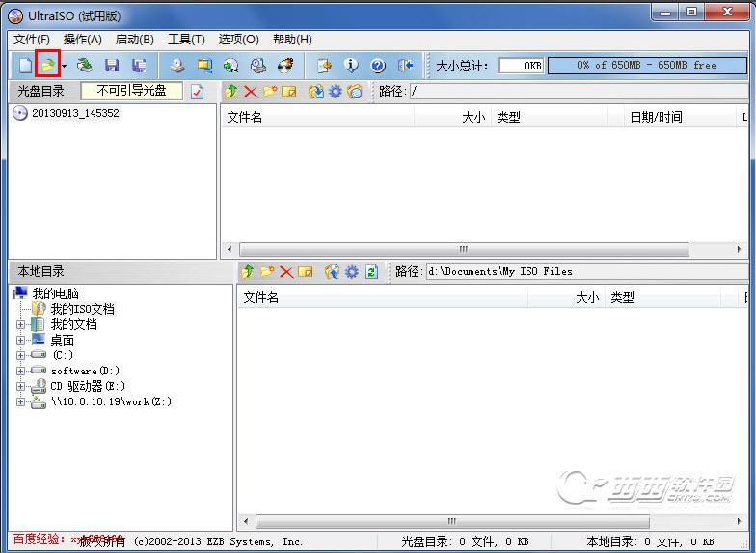Click the gear settings icon in disc toolbar
Screen dimensions: 756x553
[336, 91]
